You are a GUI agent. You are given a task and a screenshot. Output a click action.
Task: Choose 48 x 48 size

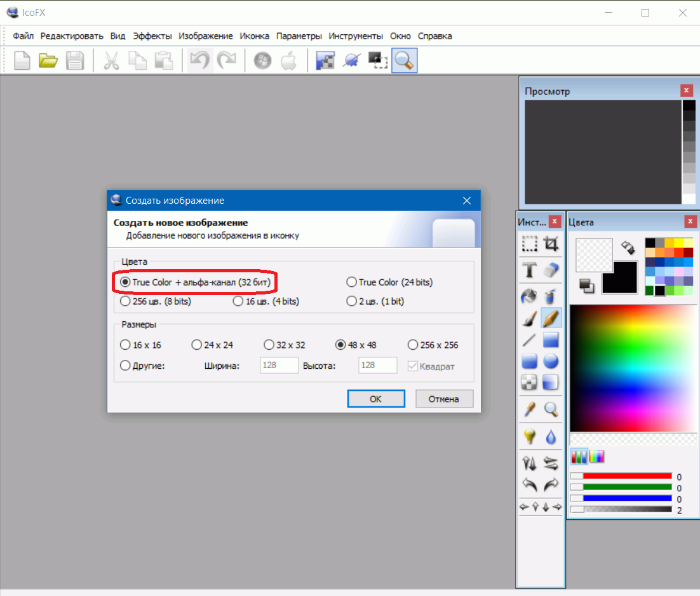pyautogui.click(x=356, y=345)
